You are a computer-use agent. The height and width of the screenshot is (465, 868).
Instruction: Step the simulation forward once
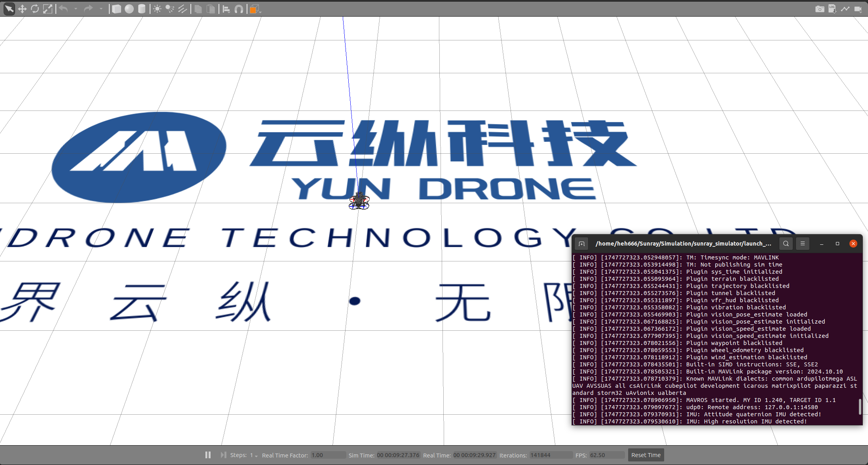[223, 455]
